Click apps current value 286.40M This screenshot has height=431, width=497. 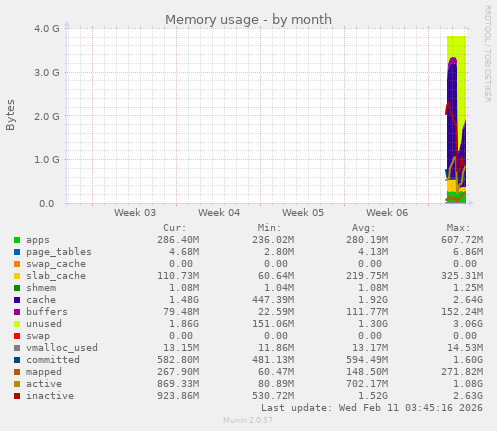pos(178,240)
